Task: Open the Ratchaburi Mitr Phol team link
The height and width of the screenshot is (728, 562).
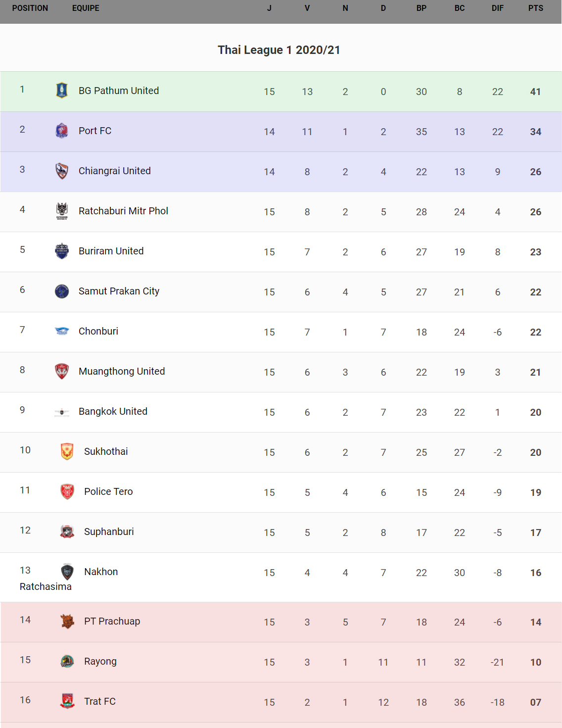Action: (123, 211)
